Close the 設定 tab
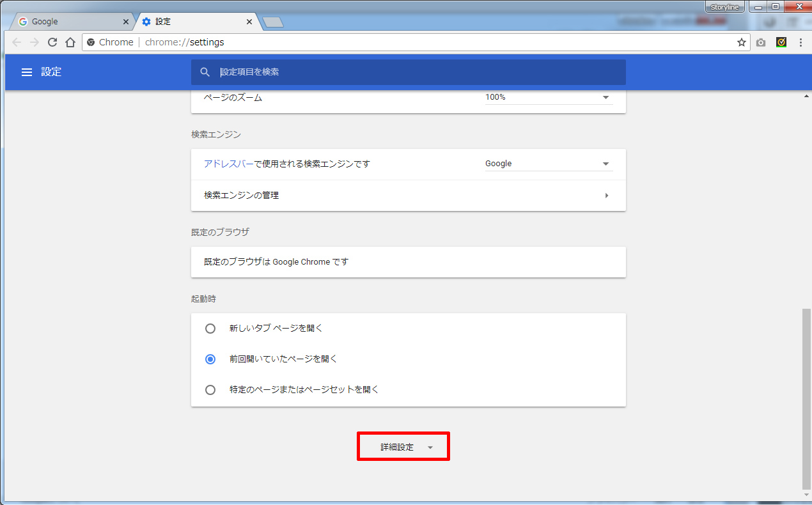 [x=249, y=22]
